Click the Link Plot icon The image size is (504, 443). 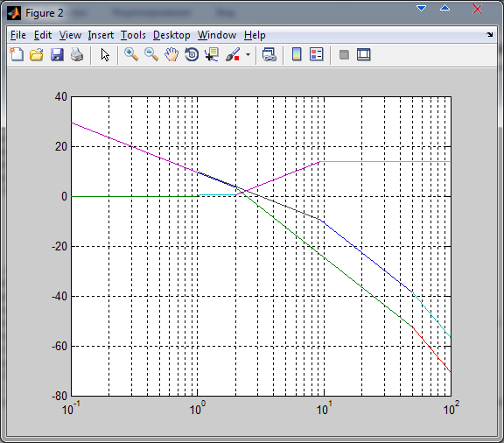pos(269,54)
